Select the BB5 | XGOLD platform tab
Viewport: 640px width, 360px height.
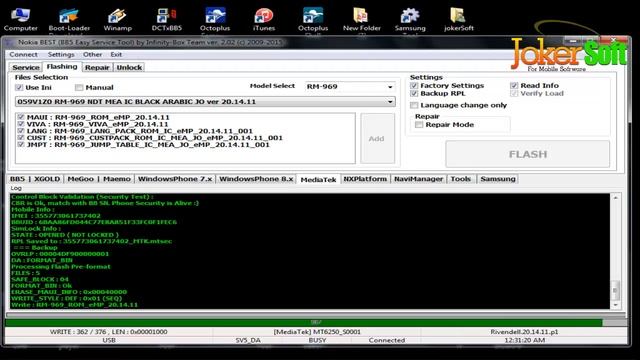coord(35,179)
